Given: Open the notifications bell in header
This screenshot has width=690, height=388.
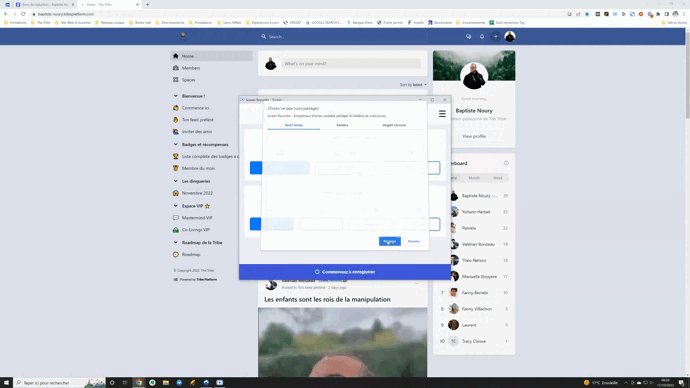Looking at the screenshot, I should pyautogui.click(x=482, y=37).
